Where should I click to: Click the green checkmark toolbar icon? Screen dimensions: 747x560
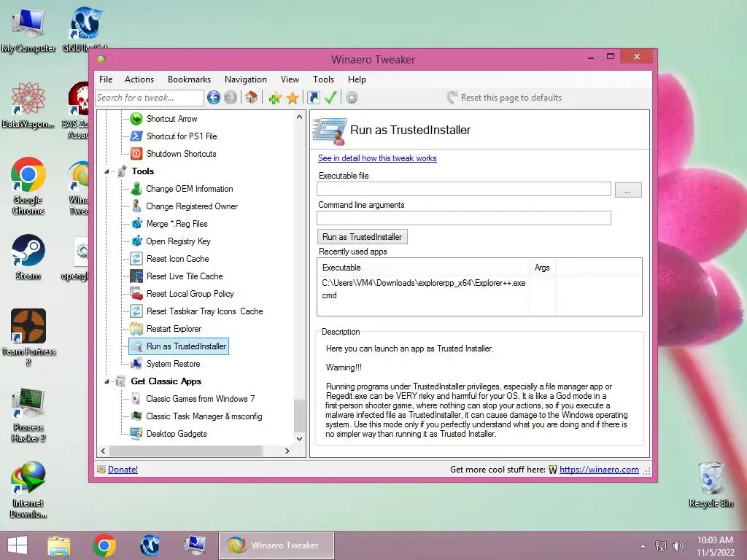[330, 98]
